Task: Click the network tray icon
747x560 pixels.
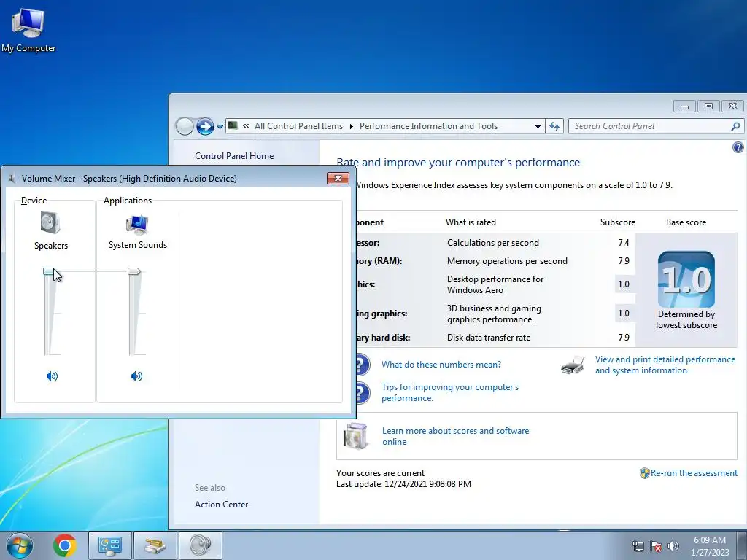Action: (638, 546)
